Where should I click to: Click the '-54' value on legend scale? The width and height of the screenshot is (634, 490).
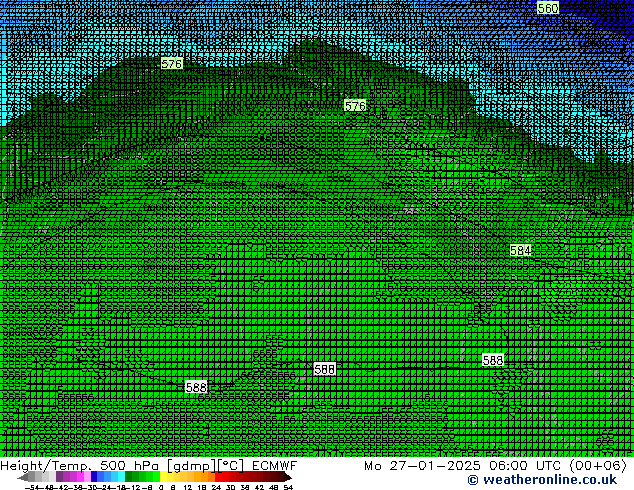(x=31, y=487)
